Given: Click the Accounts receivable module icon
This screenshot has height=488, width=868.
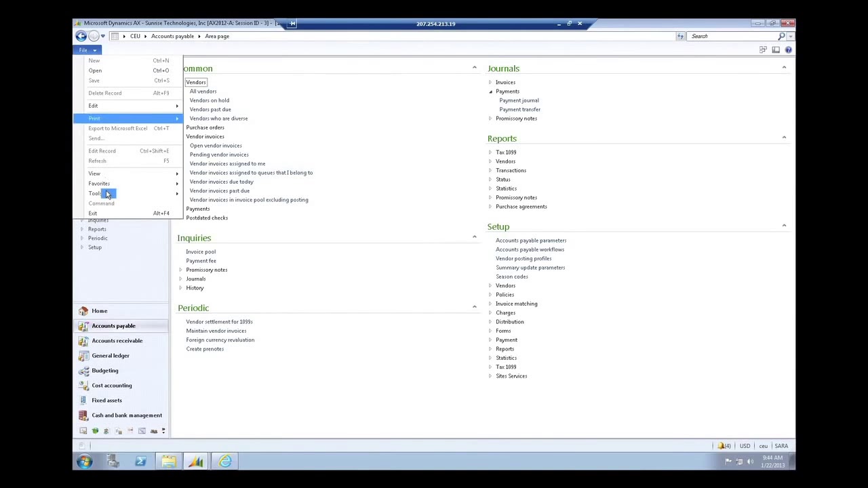Looking at the screenshot, I should coord(83,340).
